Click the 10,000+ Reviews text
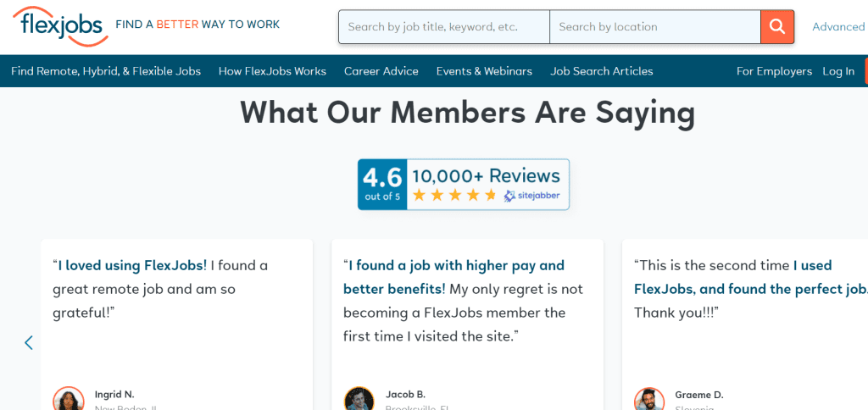The image size is (868, 410). (486, 175)
